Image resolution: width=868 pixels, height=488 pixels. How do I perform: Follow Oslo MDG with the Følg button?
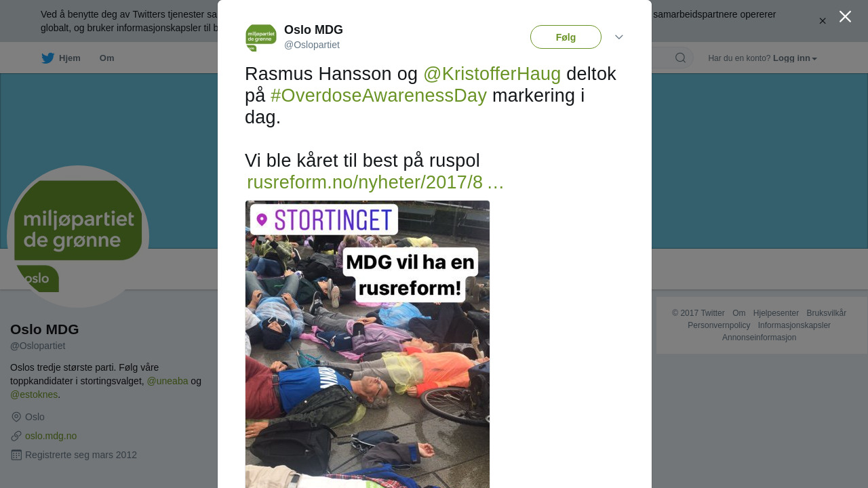pos(566,37)
